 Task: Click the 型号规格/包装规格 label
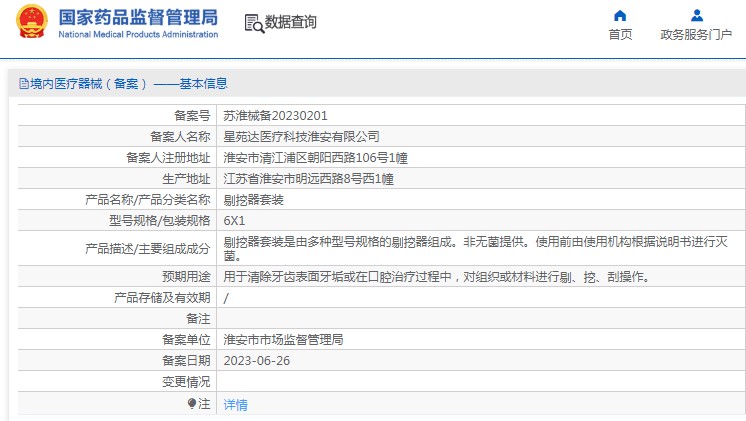click(159, 221)
